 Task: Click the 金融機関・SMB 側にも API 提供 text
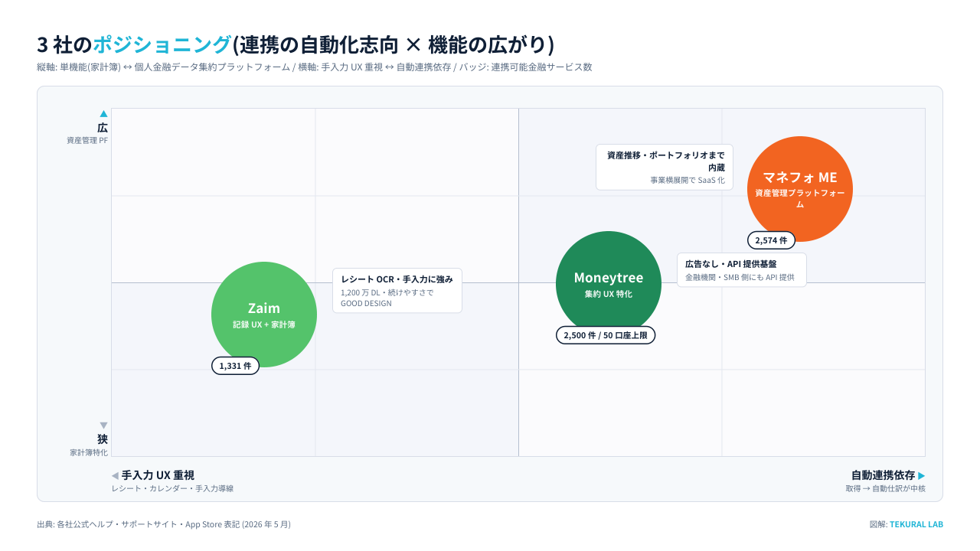click(x=740, y=277)
